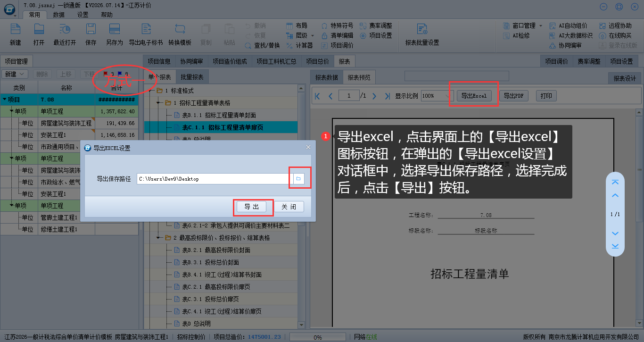Open the 计算器 calculator tool
The height and width of the screenshot is (342, 644).
point(300,45)
